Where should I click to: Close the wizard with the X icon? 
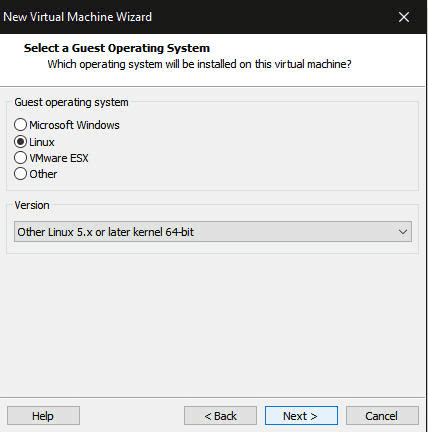(404, 17)
